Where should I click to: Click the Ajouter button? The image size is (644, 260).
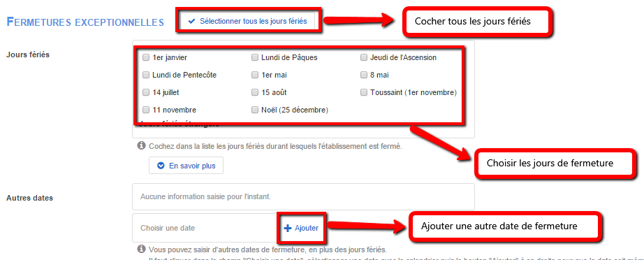[x=302, y=228]
